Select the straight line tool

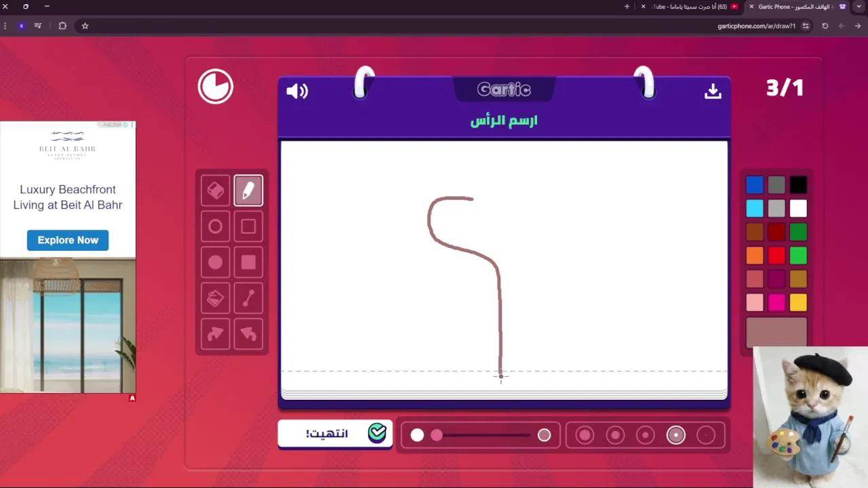248,298
